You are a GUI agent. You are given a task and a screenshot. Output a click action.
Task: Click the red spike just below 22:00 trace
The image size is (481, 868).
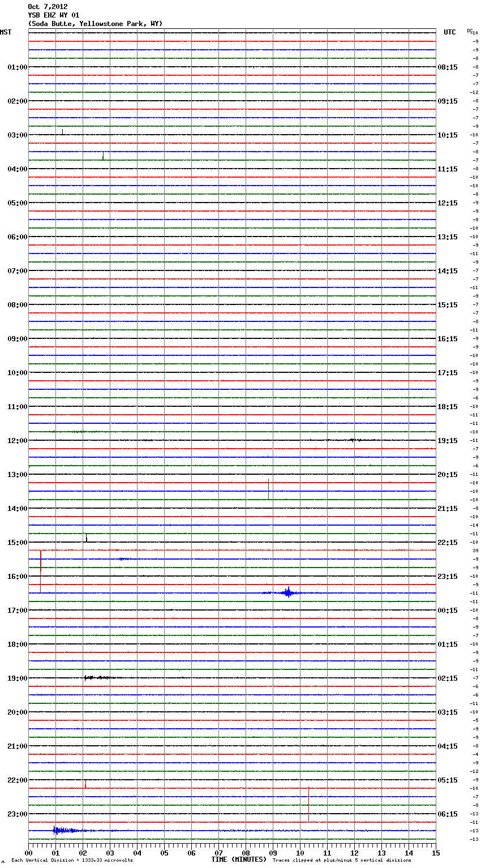coord(85,784)
